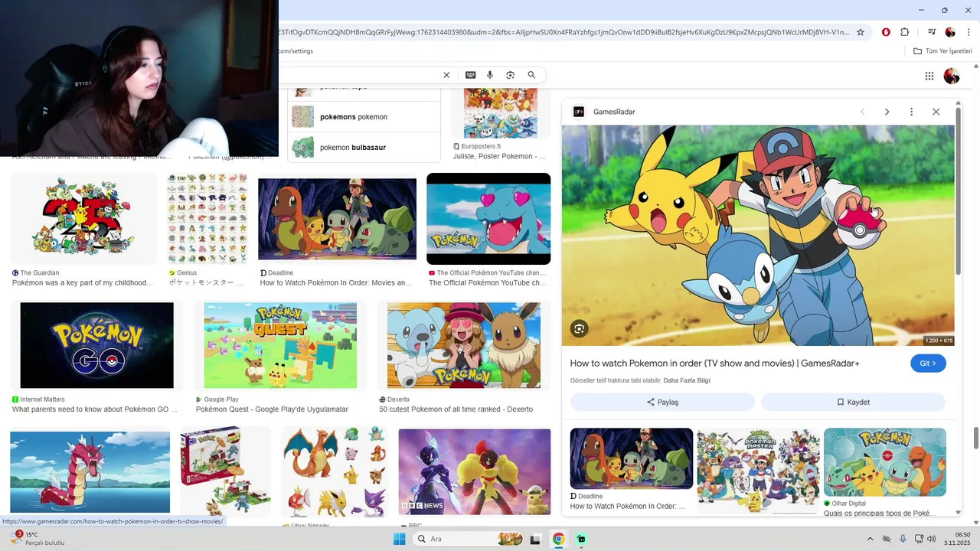Open the GamesRadar article title link
Screen dimensions: 980x551
pos(714,364)
